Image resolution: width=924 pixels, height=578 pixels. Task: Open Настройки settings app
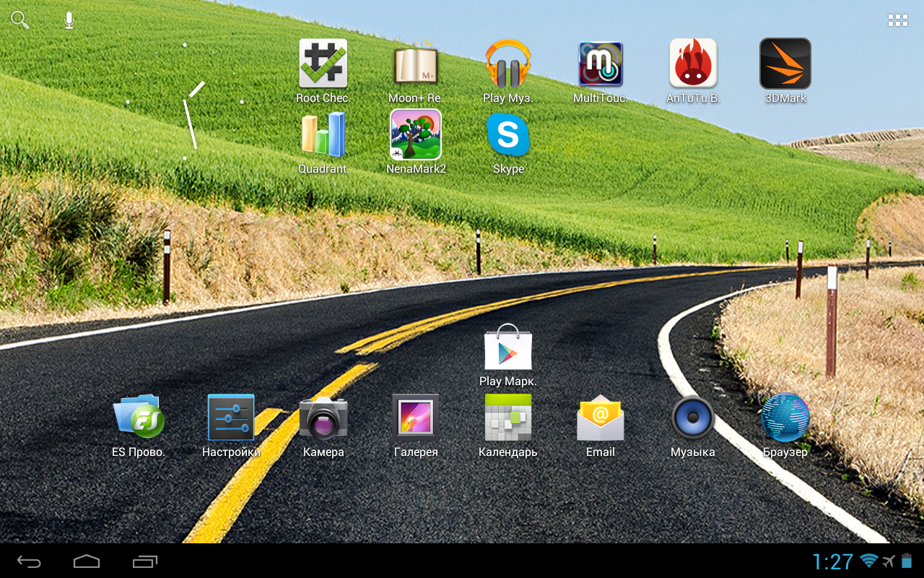click(x=231, y=417)
